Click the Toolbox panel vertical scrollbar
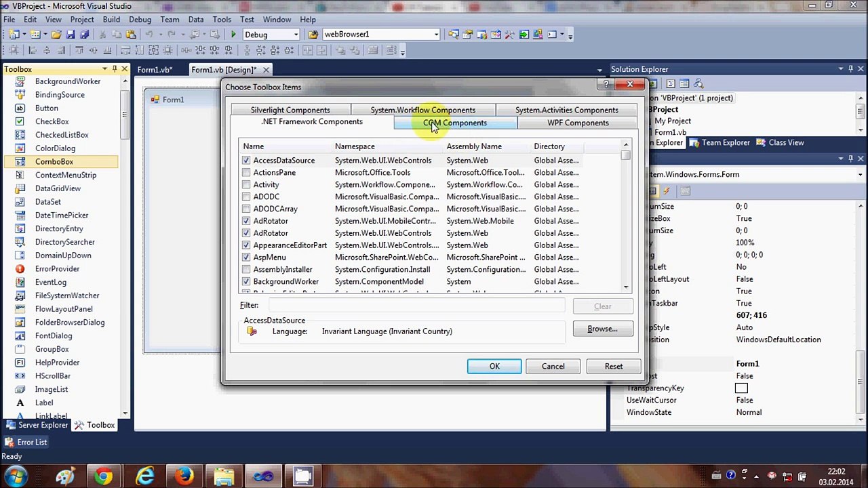868x488 pixels. pyautogui.click(x=125, y=247)
